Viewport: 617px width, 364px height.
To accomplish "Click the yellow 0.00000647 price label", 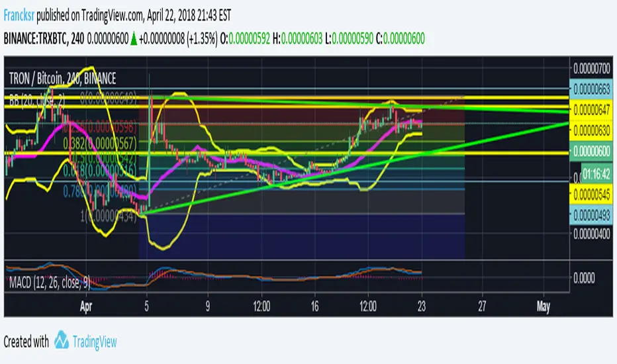I will pos(591,110).
